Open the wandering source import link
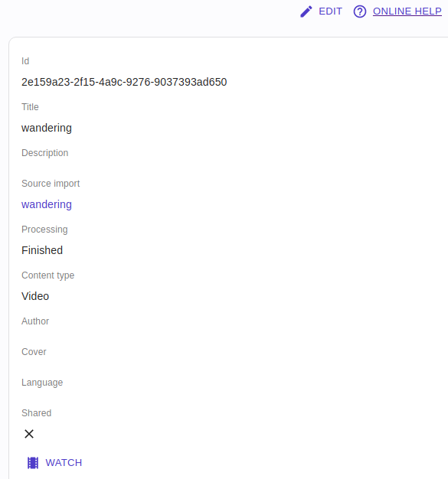Screen dimensions: 448x479 click(47, 204)
